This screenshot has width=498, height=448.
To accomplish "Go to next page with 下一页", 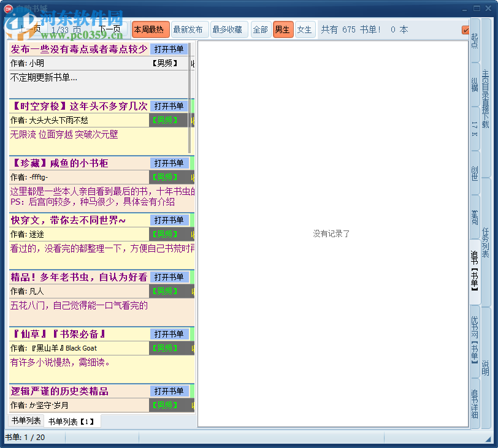I will 110,29.
